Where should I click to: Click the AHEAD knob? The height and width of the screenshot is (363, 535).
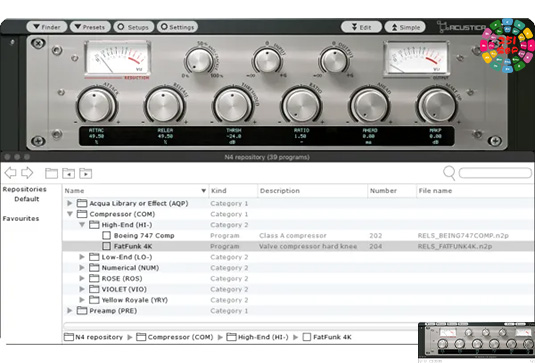coord(370,105)
